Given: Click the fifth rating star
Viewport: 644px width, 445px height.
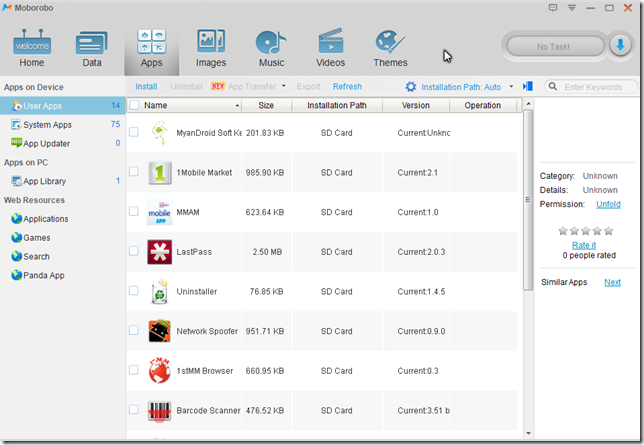Looking at the screenshot, I should point(609,231).
